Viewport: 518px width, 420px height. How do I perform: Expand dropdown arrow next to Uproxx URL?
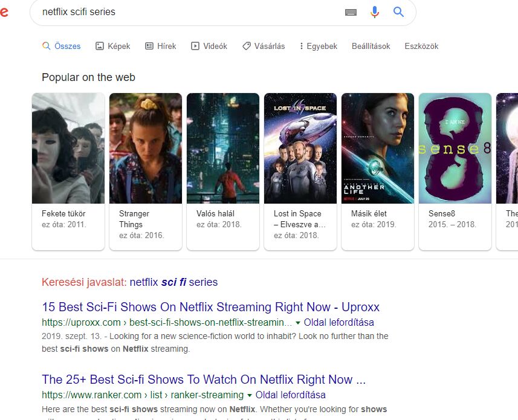pyautogui.click(x=297, y=323)
